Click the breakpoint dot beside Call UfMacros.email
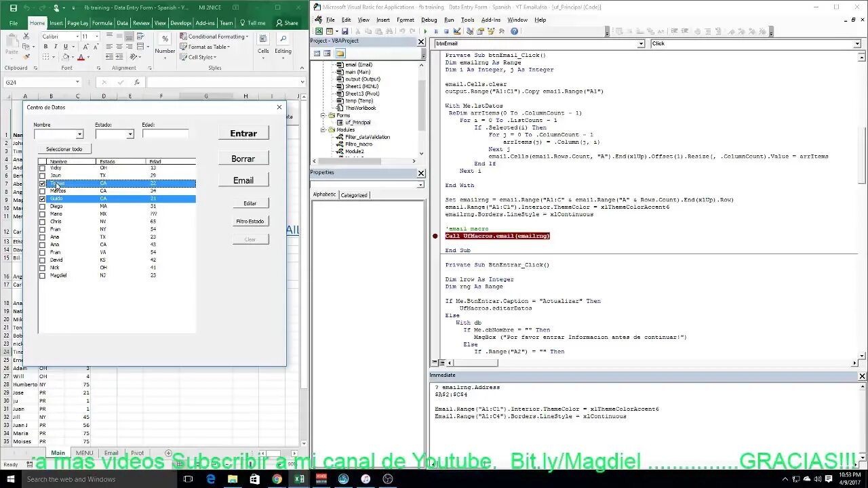 pos(435,236)
